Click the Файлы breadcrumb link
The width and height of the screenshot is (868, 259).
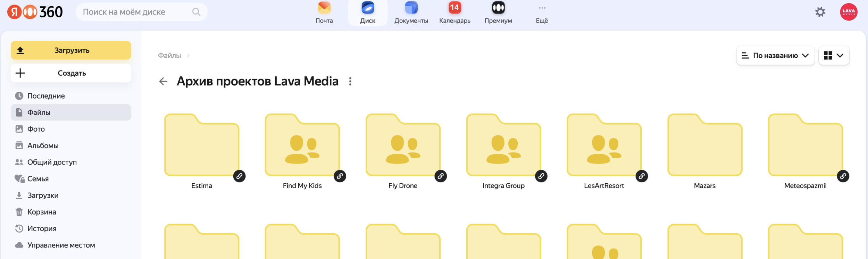point(169,56)
